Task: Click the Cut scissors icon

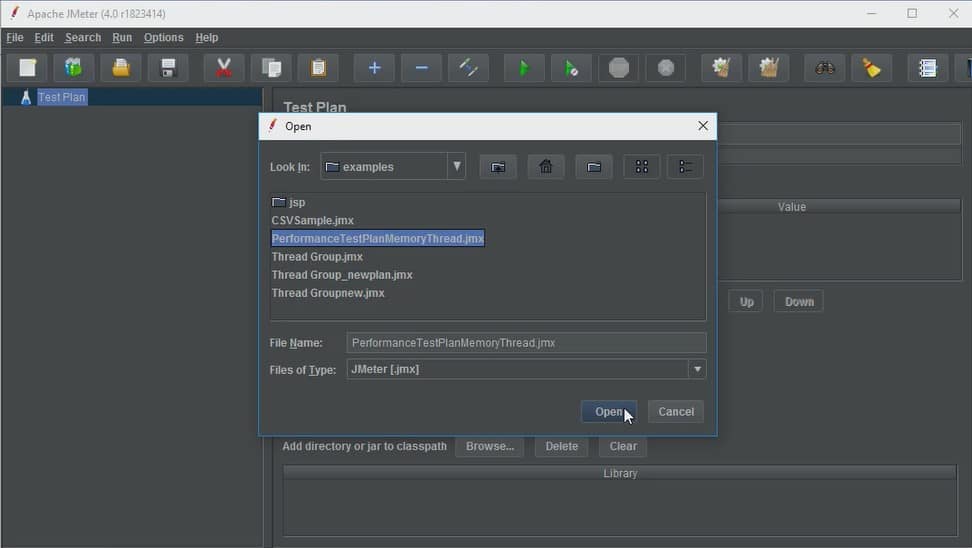Action: tap(224, 68)
